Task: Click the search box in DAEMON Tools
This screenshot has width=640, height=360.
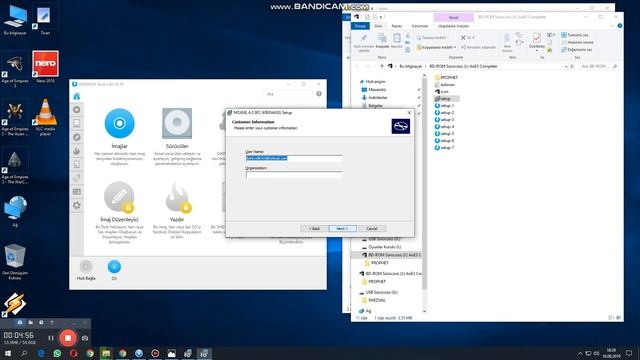Action: [x=288, y=94]
